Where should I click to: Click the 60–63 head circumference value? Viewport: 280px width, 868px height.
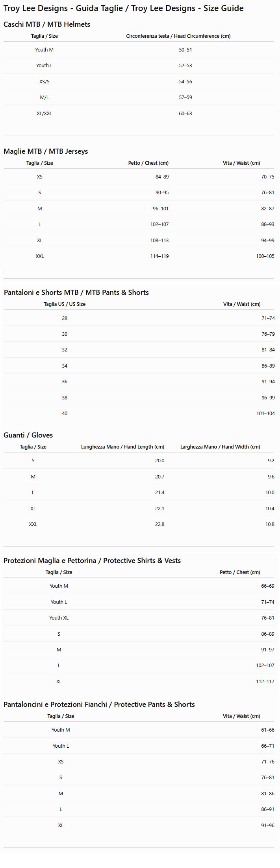185,114
